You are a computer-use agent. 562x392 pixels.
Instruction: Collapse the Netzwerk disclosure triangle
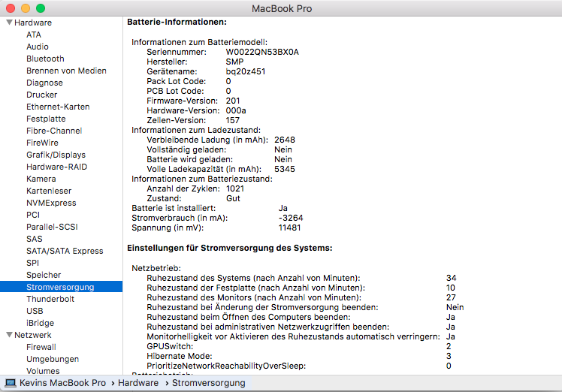(10, 335)
